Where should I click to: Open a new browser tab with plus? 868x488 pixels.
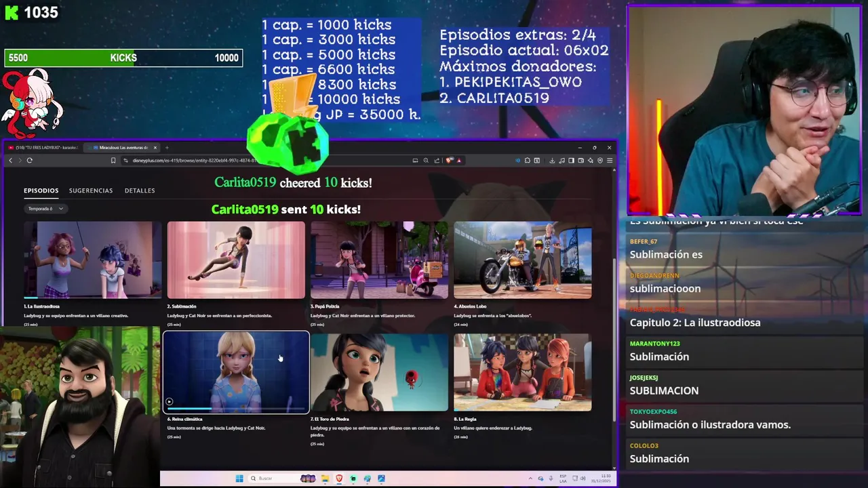[167, 147]
